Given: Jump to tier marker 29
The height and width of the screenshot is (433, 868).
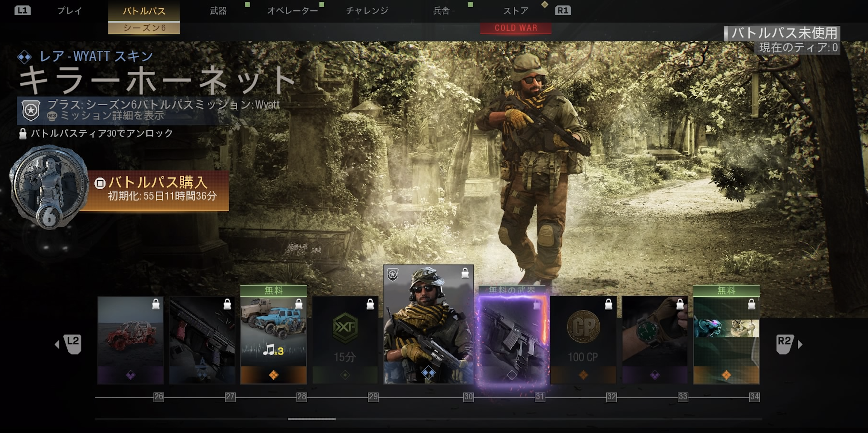Looking at the screenshot, I should (373, 397).
